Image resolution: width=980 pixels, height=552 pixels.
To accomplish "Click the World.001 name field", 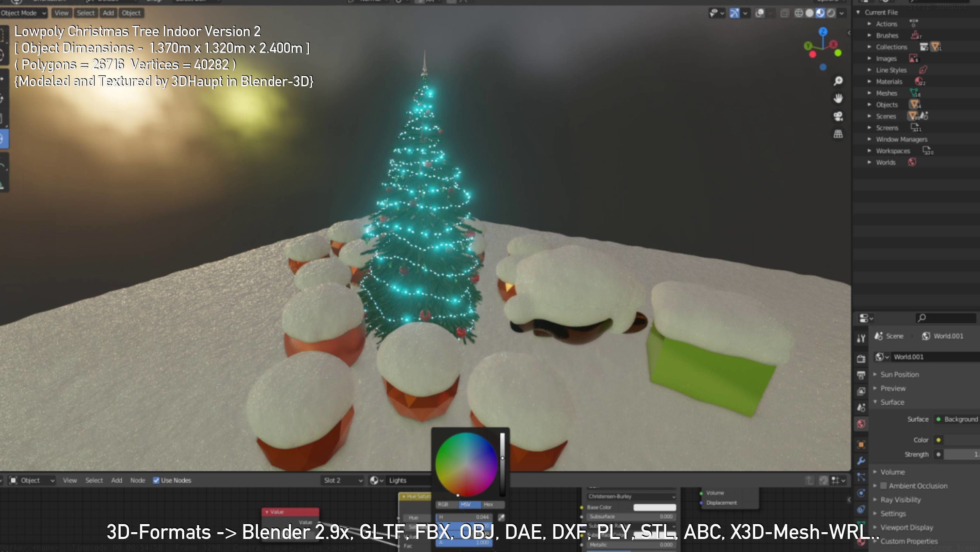I will pos(936,357).
